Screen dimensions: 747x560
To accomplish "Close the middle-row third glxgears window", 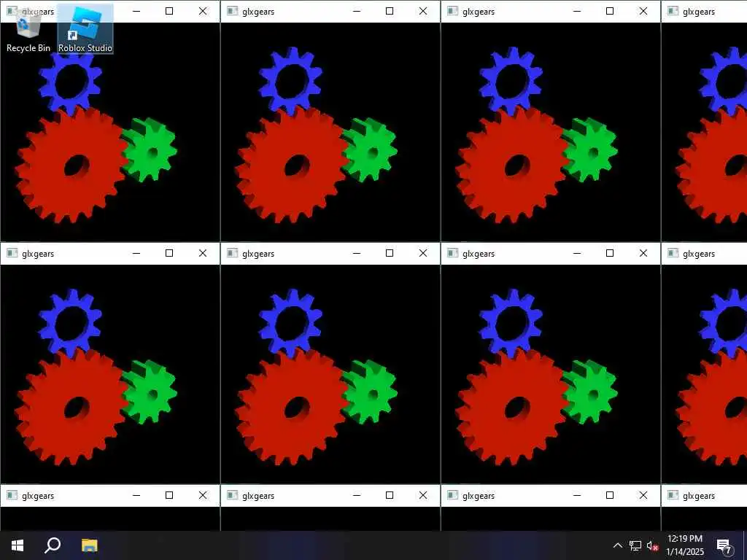I will 643,253.
